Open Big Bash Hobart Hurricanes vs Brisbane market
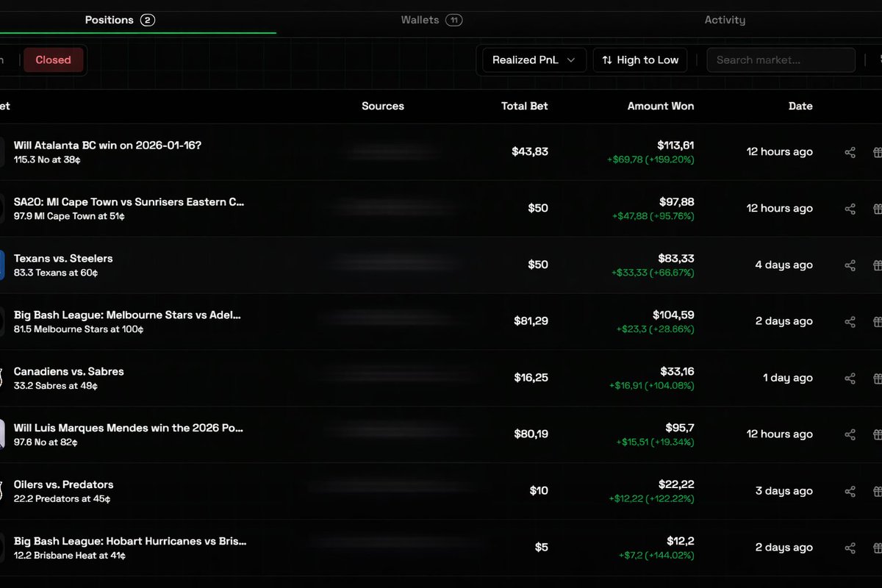 [130, 541]
